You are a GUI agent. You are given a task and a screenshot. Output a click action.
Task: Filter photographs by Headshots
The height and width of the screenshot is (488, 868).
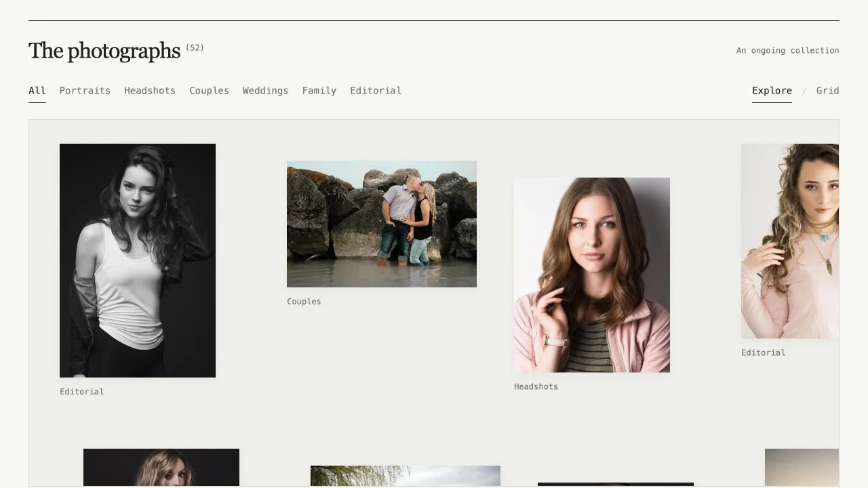[x=150, y=91]
